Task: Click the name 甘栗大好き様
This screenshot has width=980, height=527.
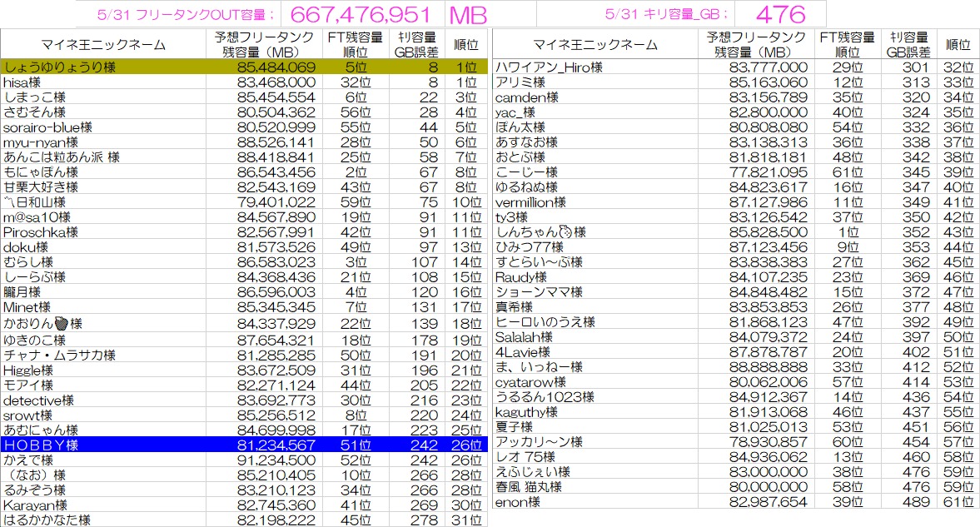Action: pos(41,187)
